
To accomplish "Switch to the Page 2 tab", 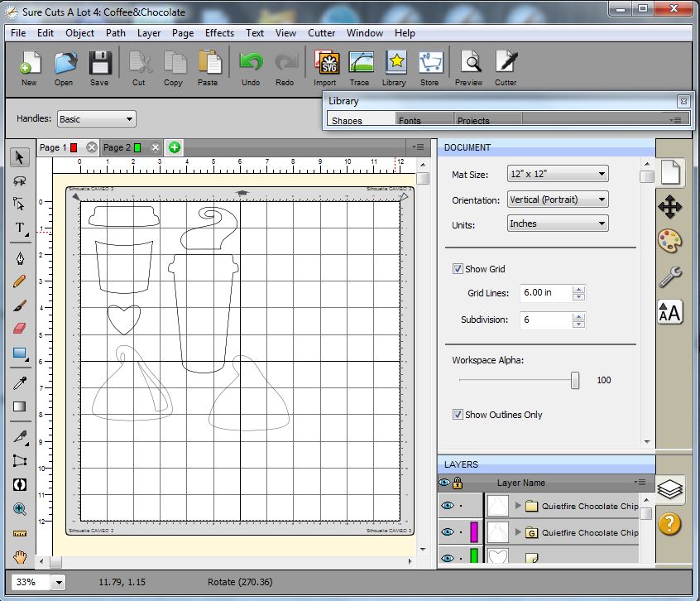I will pyautogui.click(x=117, y=147).
